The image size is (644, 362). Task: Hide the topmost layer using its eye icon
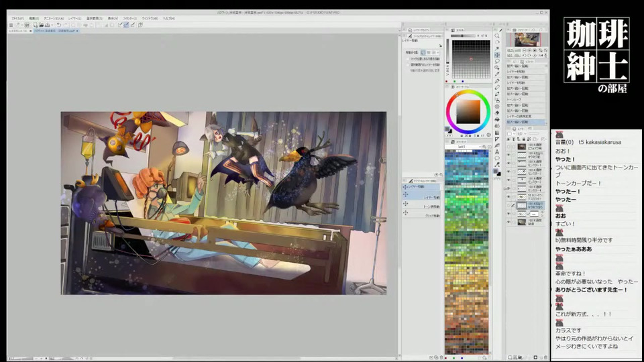[509, 146]
